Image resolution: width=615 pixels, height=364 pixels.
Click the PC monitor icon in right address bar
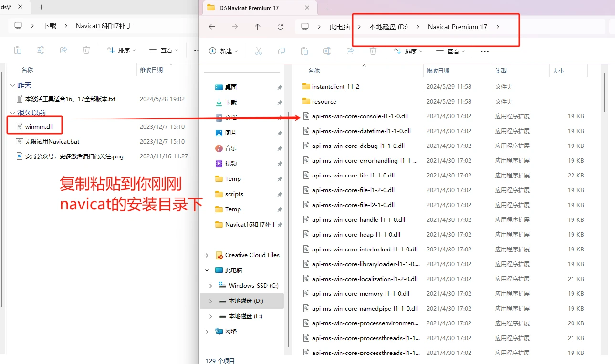305,27
